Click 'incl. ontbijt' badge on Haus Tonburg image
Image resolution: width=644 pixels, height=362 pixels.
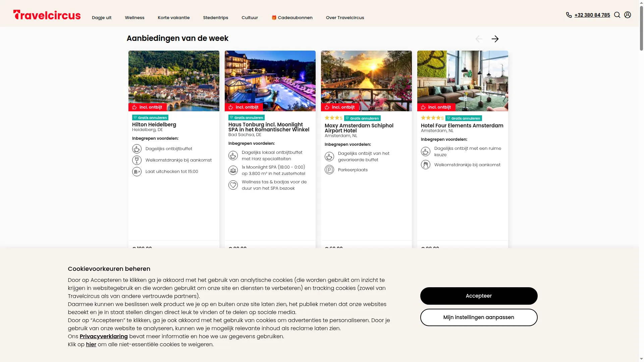pyautogui.click(x=244, y=107)
